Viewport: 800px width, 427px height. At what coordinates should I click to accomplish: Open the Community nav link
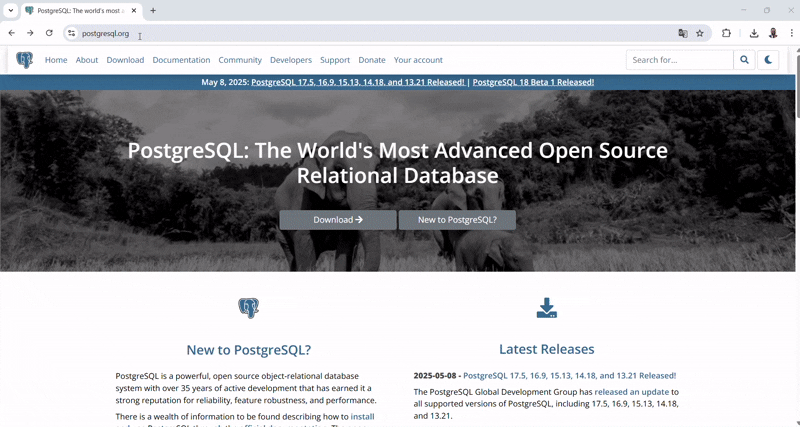pos(240,60)
